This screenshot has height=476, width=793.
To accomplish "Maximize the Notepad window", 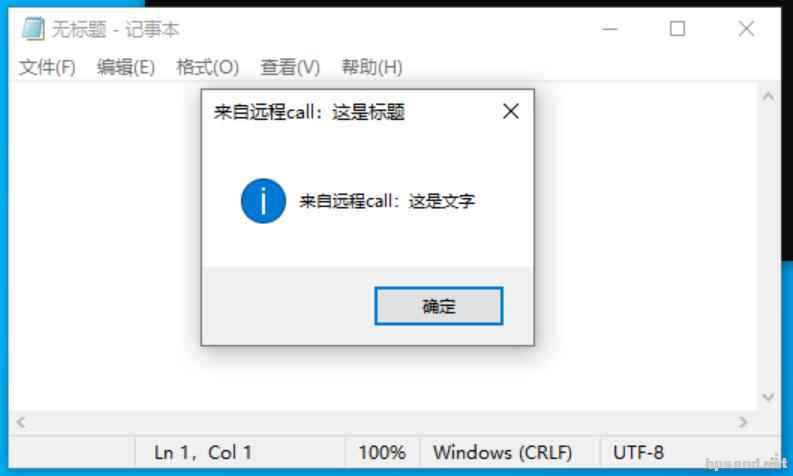I will 677,29.
